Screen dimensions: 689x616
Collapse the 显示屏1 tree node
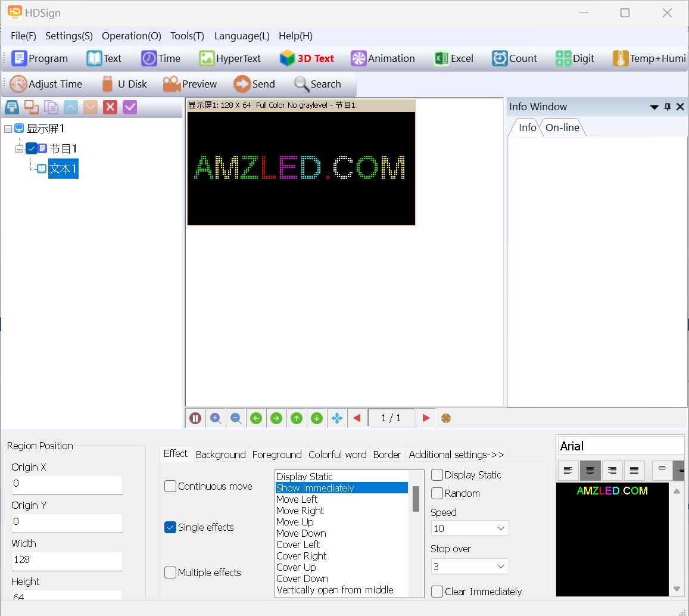pyautogui.click(x=8, y=129)
